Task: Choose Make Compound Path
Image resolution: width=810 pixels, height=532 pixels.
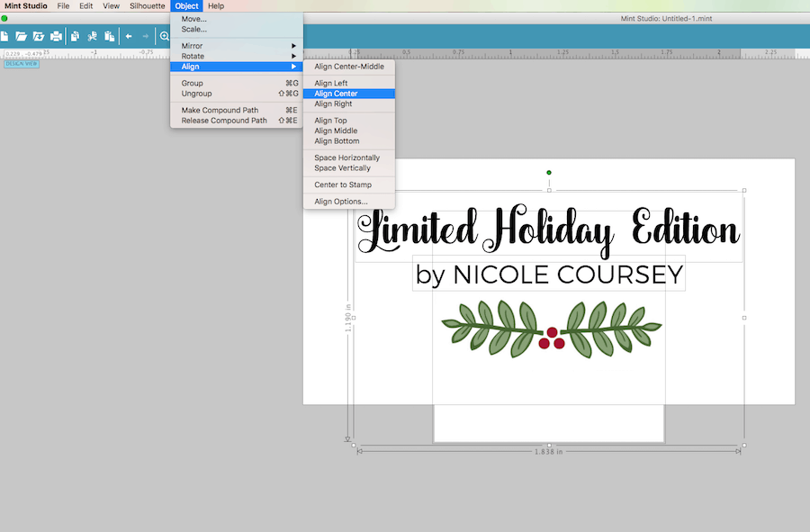Action: point(236,110)
